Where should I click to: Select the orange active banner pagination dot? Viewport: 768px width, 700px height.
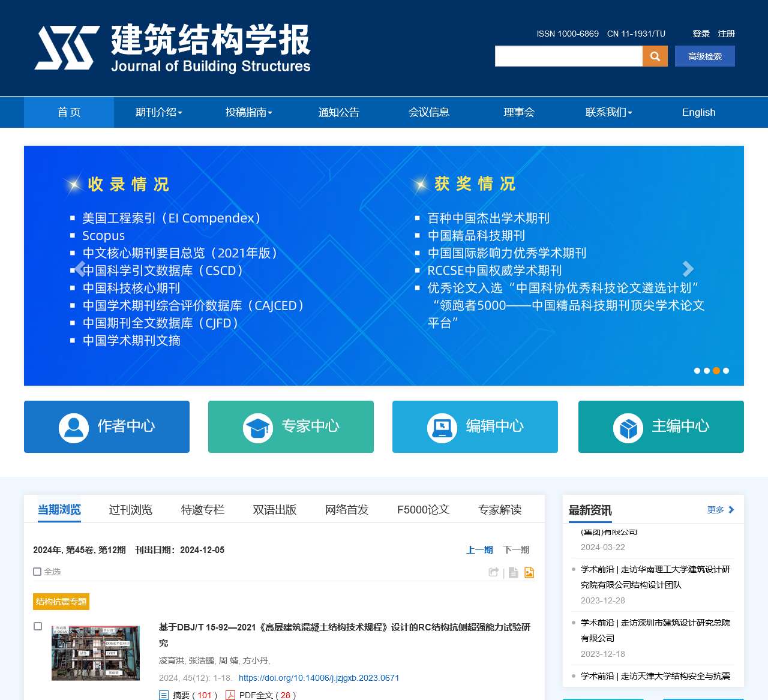pos(716,371)
